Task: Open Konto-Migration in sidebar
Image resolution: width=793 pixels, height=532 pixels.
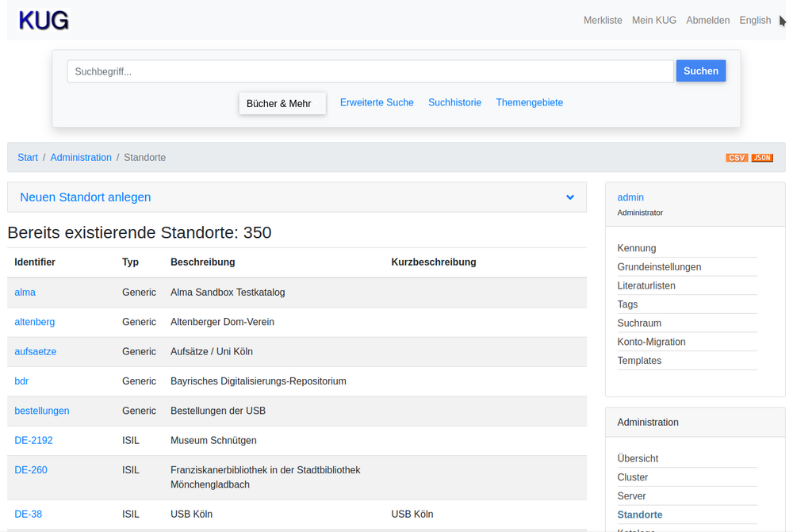Action: (x=651, y=342)
